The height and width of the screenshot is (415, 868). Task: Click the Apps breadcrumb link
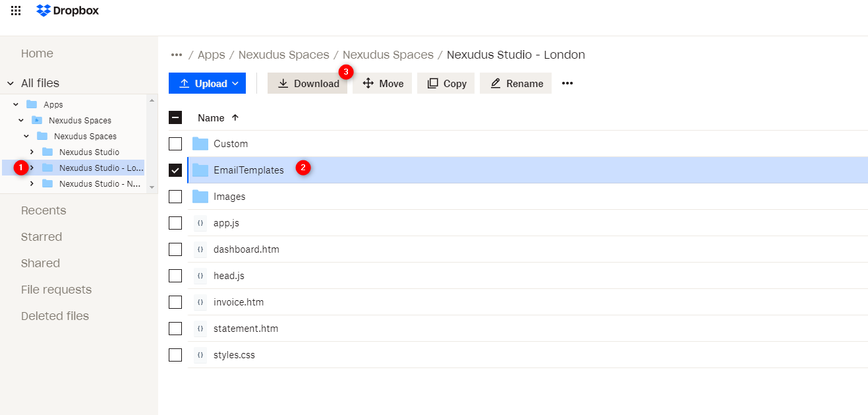211,55
